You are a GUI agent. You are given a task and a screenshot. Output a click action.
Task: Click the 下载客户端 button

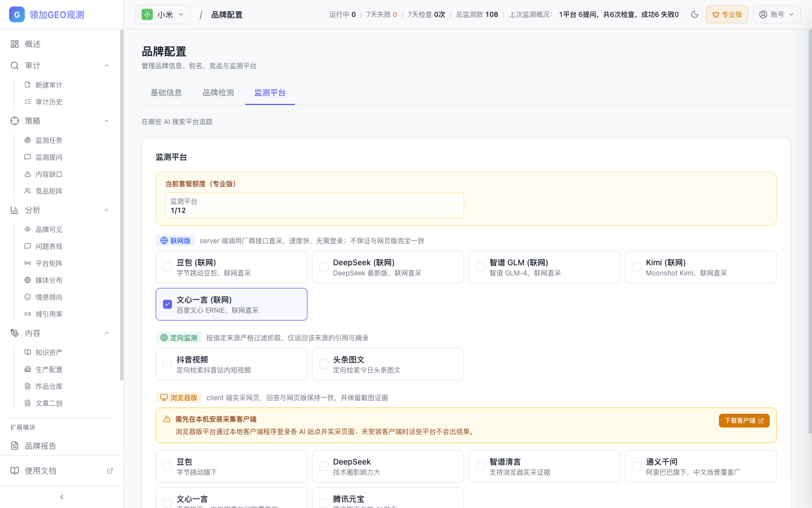pos(744,421)
